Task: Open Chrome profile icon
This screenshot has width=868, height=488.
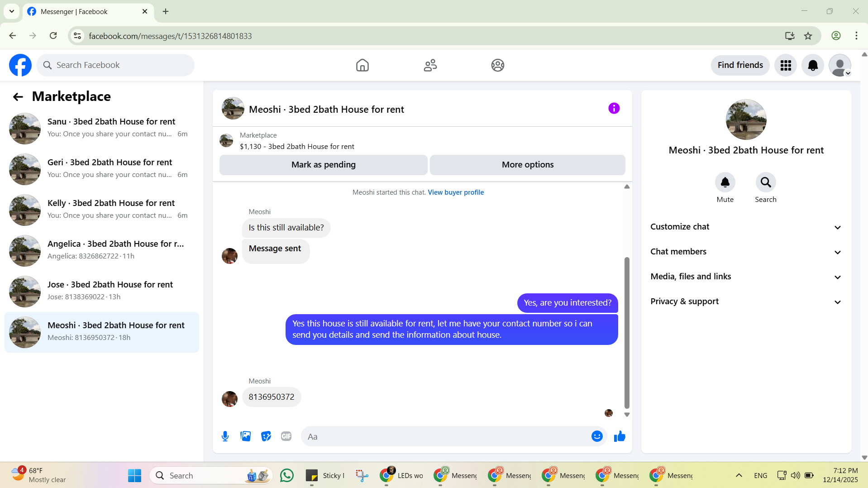Action: [x=836, y=36]
